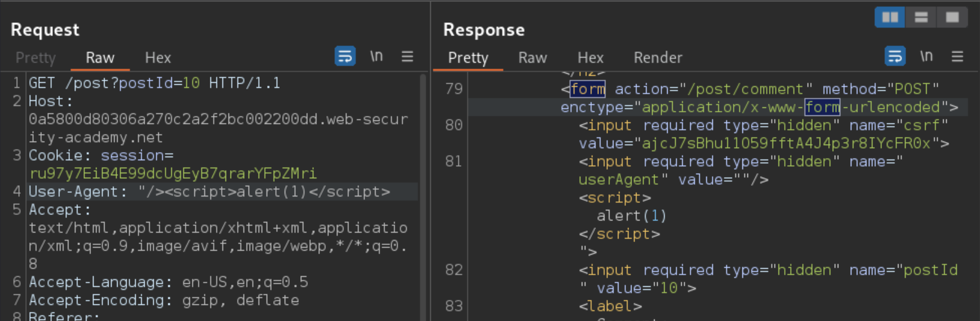980x321 pixels.
Task: Click alert(1) in the response body
Action: point(631,216)
